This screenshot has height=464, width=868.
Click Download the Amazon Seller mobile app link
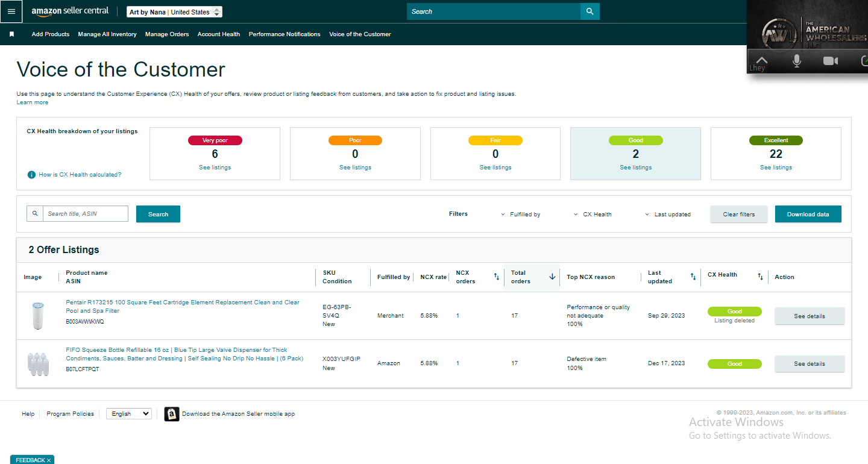[239, 414]
